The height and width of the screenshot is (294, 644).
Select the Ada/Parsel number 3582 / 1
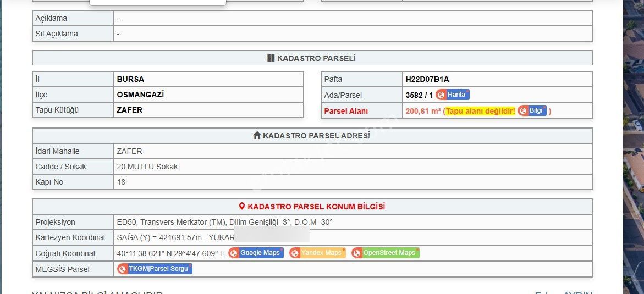pos(419,95)
